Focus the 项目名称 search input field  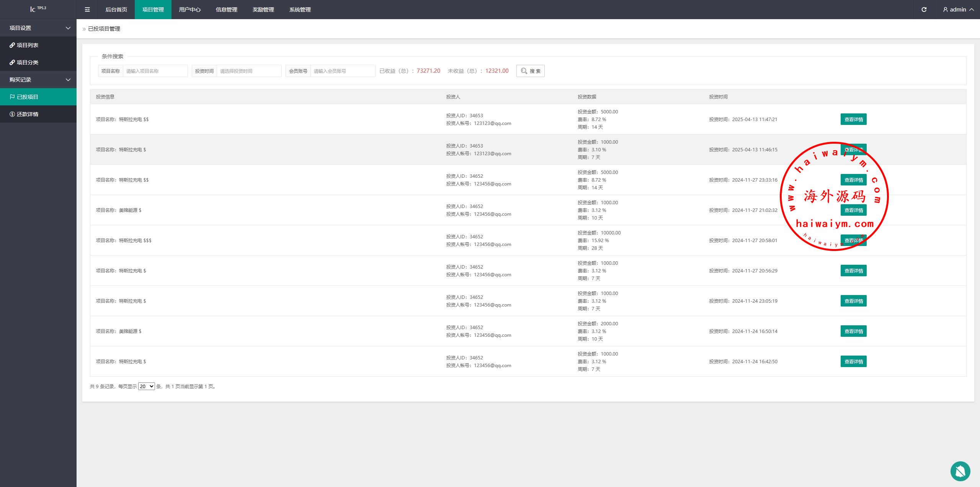(x=155, y=71)
